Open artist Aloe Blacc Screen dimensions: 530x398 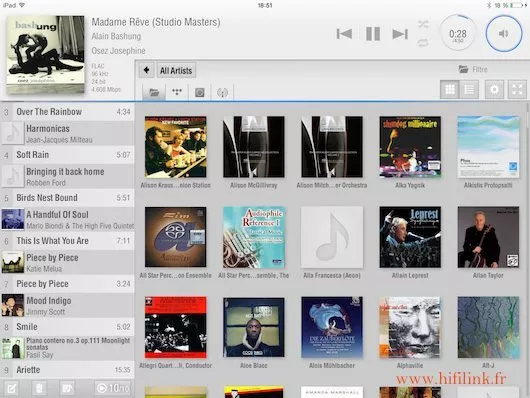pyautogui.click(x=254, y=327)
